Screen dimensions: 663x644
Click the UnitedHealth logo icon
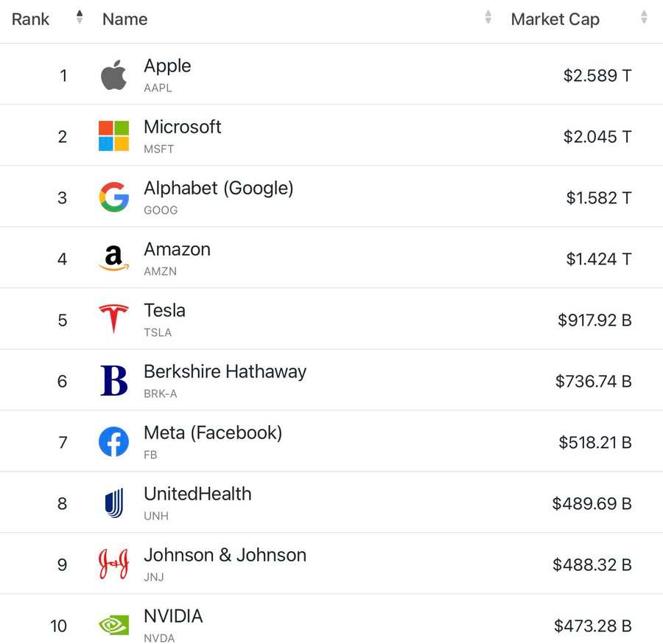114,503
